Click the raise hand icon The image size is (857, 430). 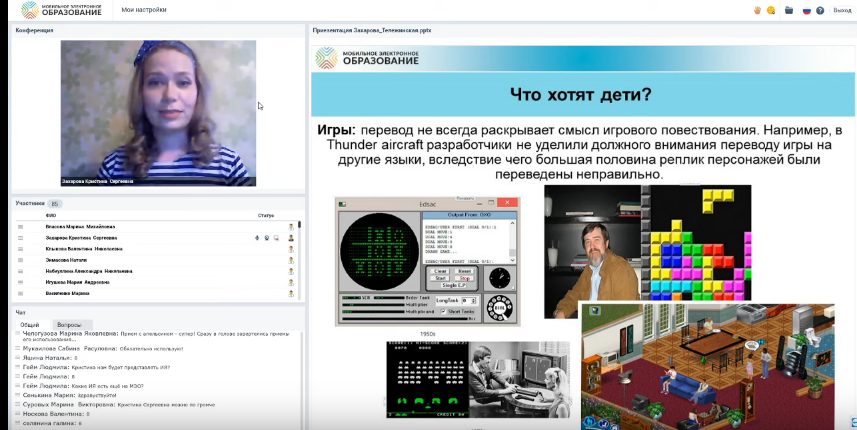coord(758,10)
